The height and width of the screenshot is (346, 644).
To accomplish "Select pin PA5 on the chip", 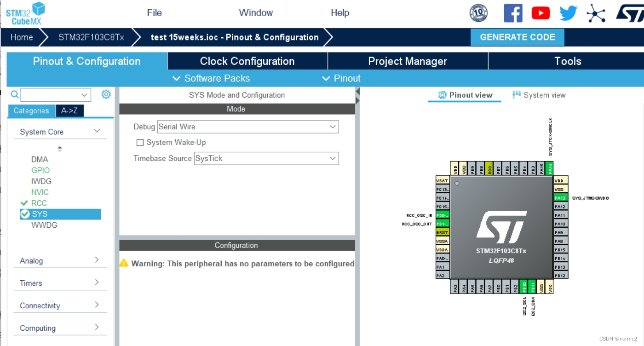I will click(x=472, y=287).
